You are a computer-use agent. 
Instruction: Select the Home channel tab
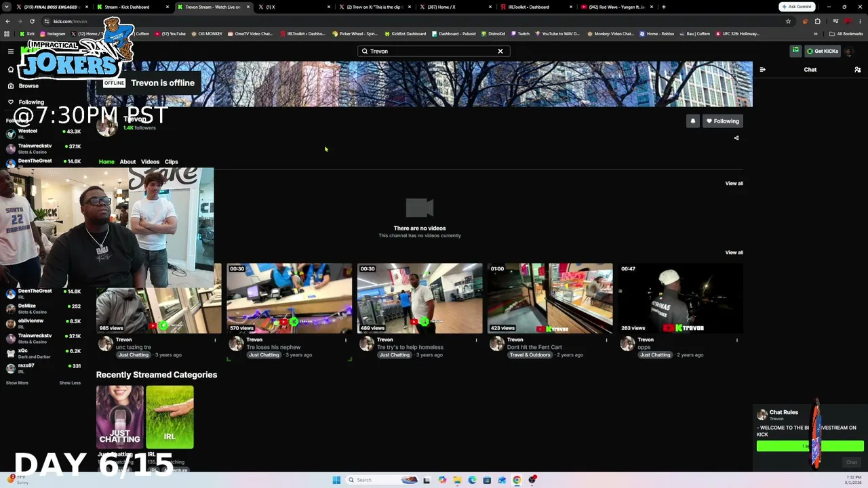[106, 162]
